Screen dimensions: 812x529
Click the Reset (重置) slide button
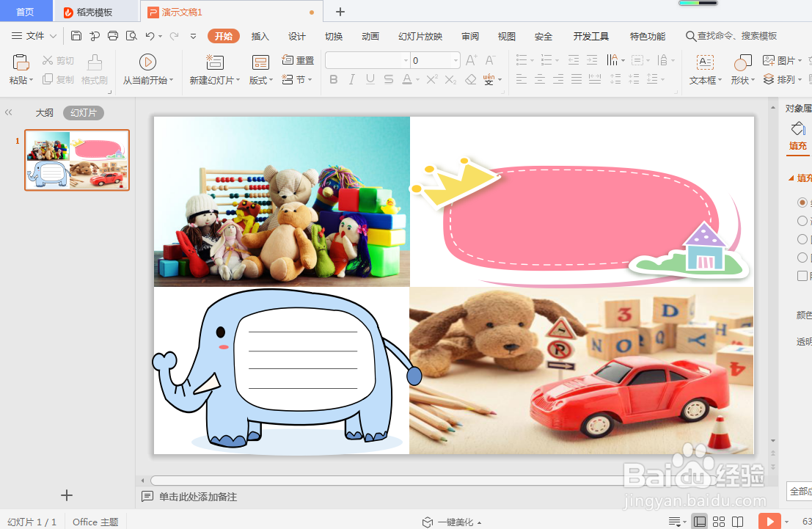click(x=298, y=60)
